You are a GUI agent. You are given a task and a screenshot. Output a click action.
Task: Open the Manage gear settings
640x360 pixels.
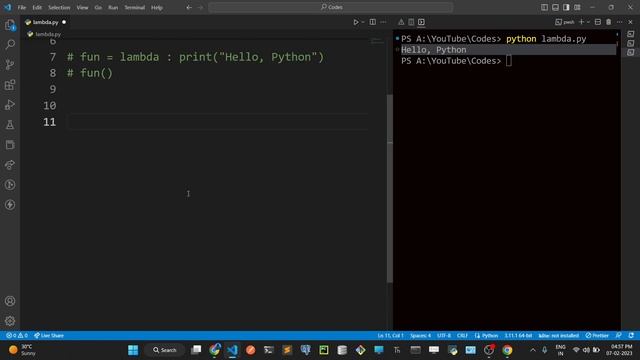[x=10, y=321]
